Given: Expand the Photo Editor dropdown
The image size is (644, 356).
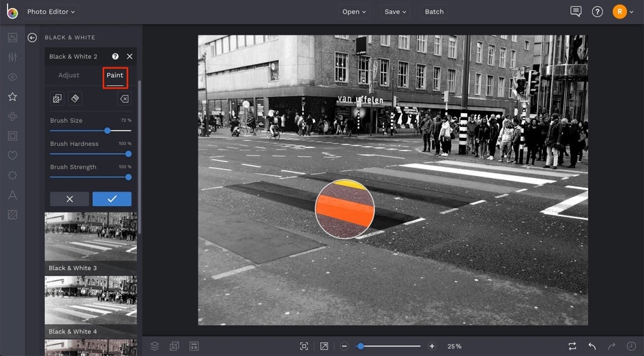Looking at the screenshot, I should [x=51, y=12].
